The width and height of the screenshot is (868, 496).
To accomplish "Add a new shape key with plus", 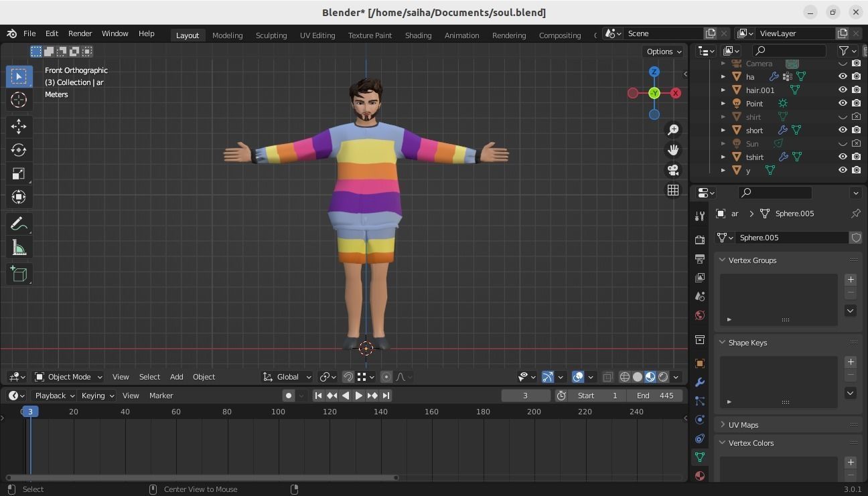I will (851, 361).
